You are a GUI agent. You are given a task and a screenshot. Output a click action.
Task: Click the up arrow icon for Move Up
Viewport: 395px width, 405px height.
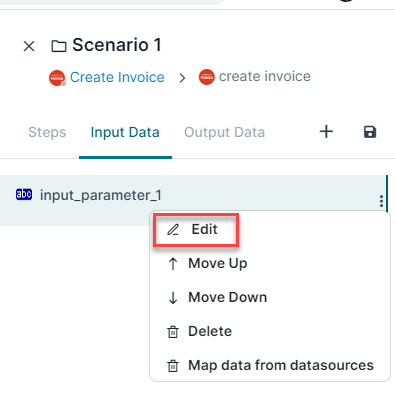(173, 264)
